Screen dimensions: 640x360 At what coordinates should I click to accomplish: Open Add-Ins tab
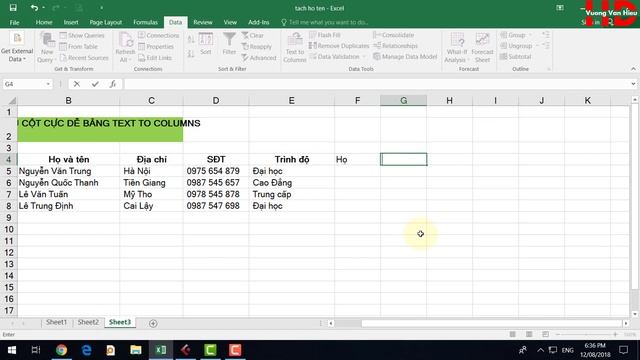coord(258,22)
